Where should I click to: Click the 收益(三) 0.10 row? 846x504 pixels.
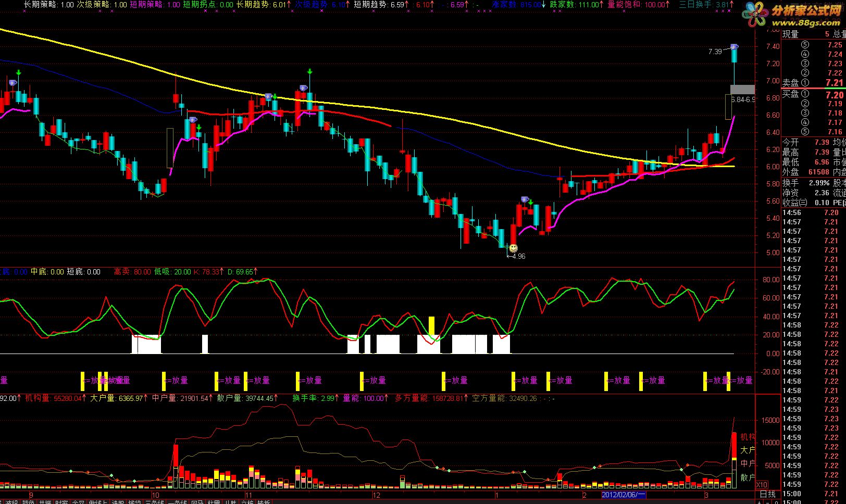pyautogui.click(x=806, y=203)
